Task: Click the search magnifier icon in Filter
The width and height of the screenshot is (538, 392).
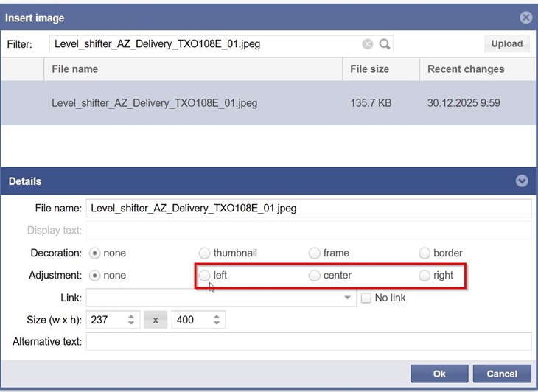Action: click(x=384, y=44)
